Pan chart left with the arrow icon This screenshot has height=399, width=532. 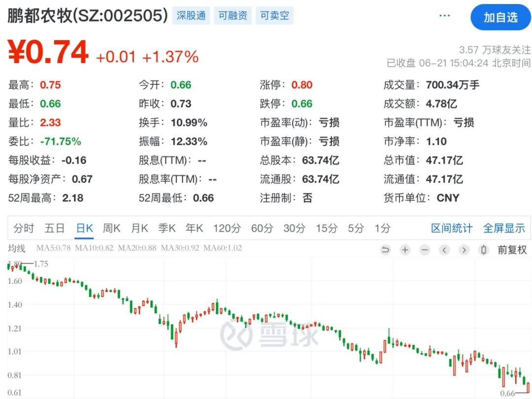[444, 250]
